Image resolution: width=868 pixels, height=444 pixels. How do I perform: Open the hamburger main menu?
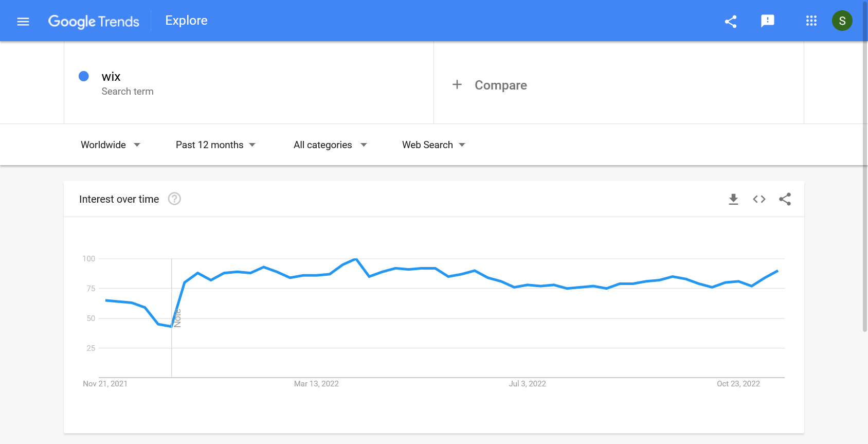[x=23, y=21]
